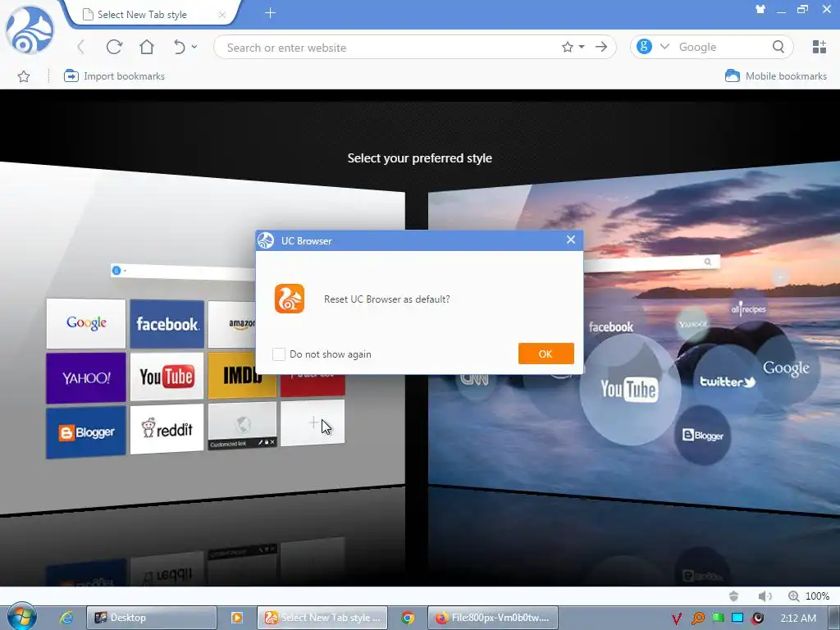This screenshot has width=840, height=630.
Task: Click the orange UC Browser dialog icon
Action: (290, 299)
